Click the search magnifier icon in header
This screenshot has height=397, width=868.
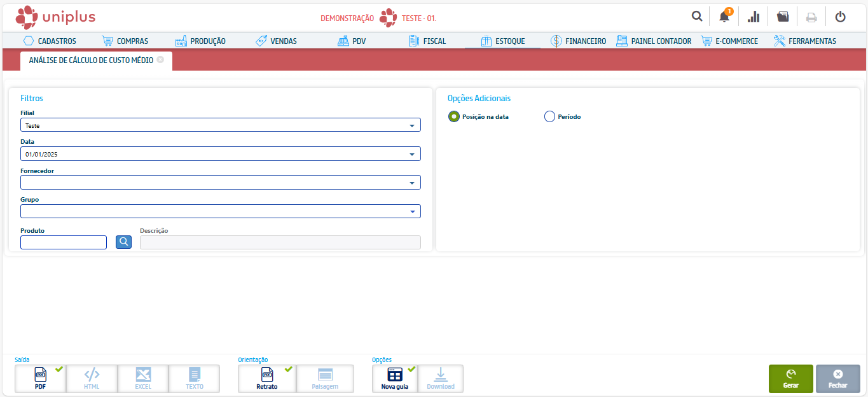pyautogui.click(x=697, y=17)
